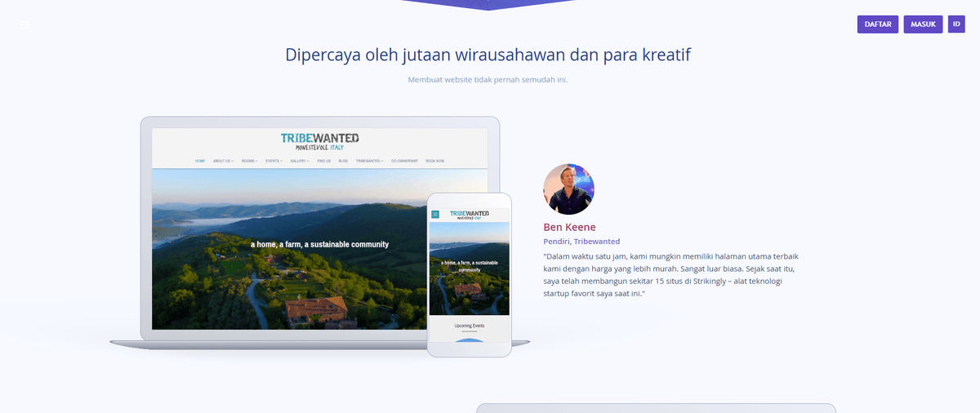Click the Ben Keene testimonial quote text
Image resolution: width=980 pixels, height=413 pixels.
pyautogui.click(x=670, y=274)
